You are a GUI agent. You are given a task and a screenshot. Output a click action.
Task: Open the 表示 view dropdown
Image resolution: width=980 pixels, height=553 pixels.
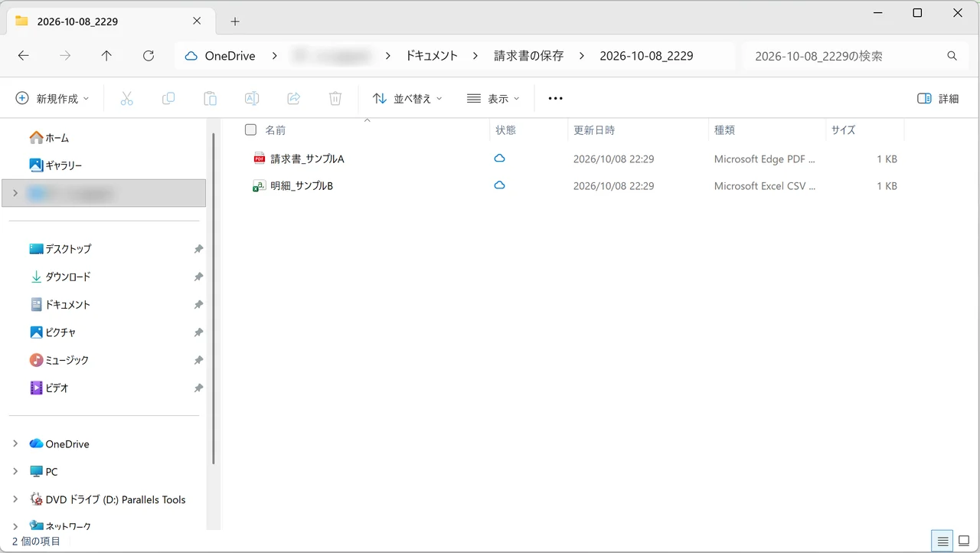coord(493,98)
